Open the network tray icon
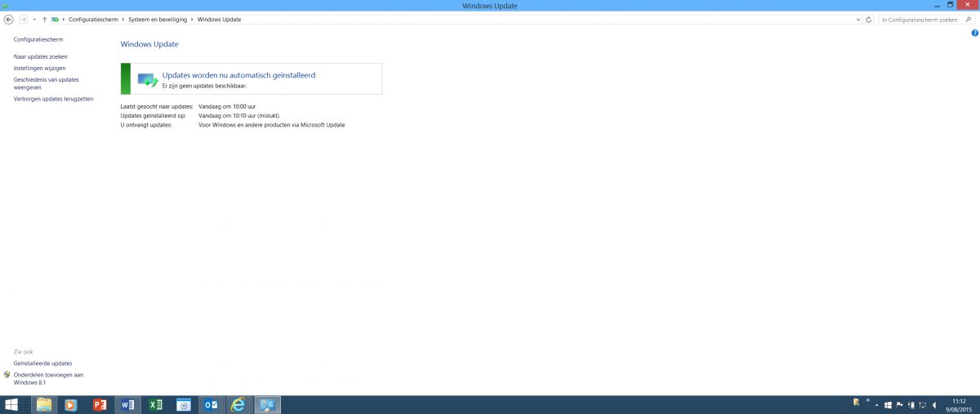980x414 pixels. (923, 405)
